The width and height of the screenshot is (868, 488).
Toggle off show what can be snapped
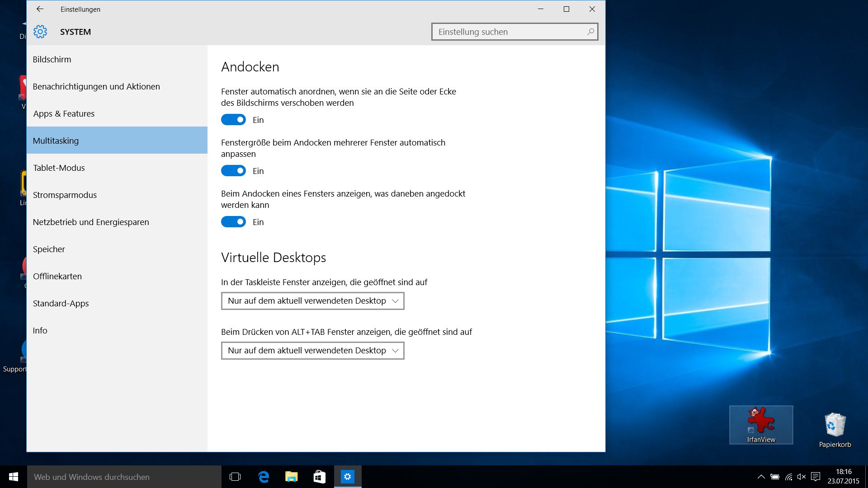point(233,222)
